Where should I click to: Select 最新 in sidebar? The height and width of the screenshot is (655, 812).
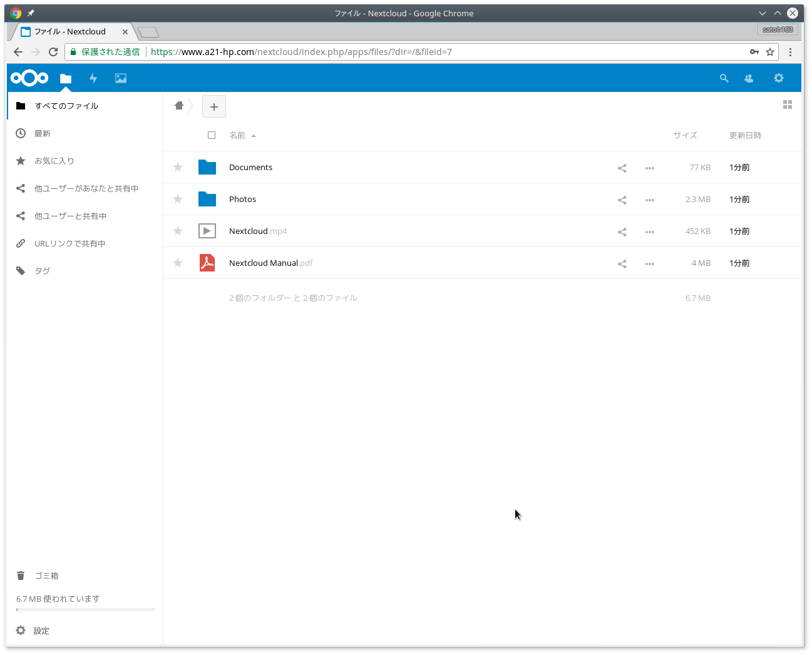(85, 133)
